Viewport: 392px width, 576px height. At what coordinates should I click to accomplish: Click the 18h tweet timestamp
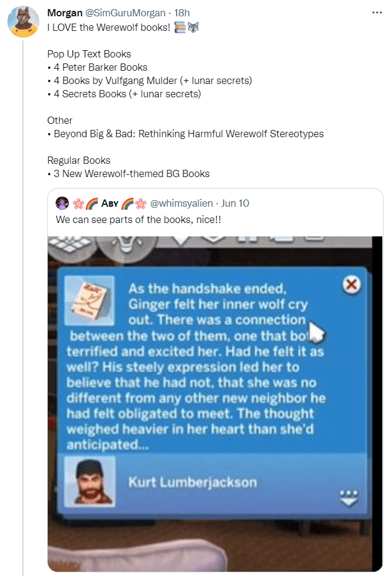coord(182,13)
